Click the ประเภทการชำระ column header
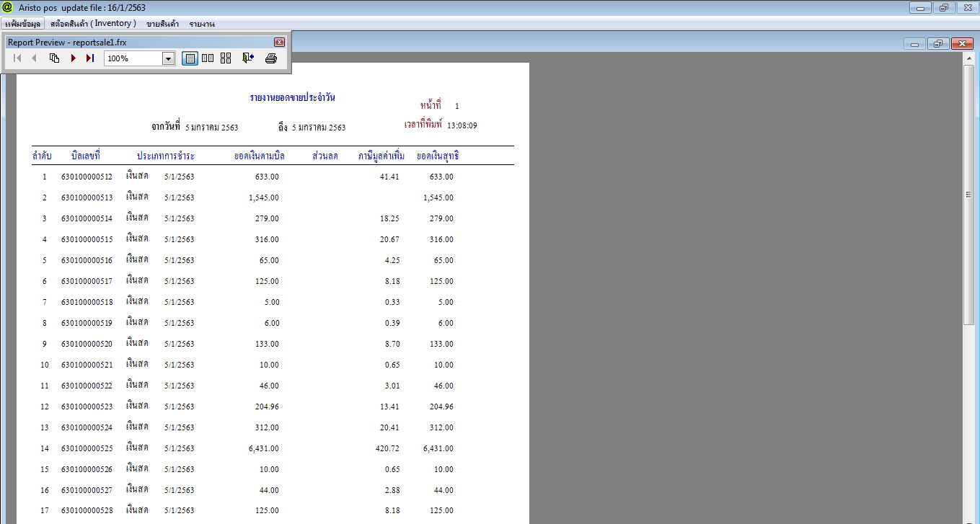980x524 pixels. (165, 156)
